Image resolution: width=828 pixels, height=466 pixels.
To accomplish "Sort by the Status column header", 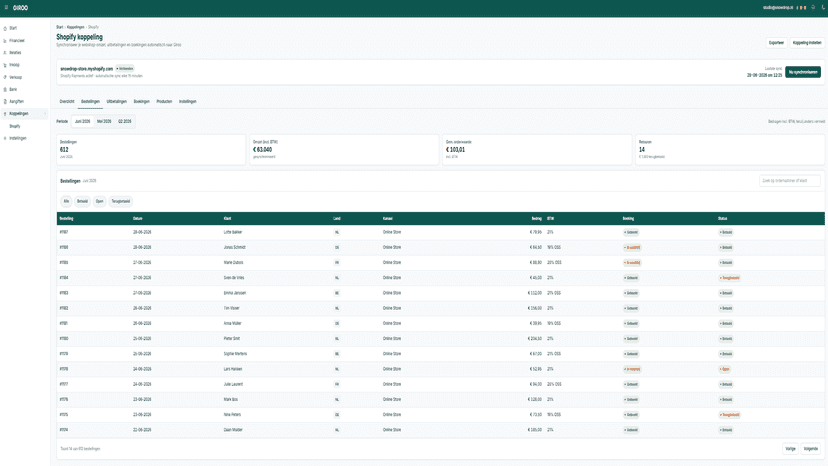I will pyautogui.click(x=722, y=219).
